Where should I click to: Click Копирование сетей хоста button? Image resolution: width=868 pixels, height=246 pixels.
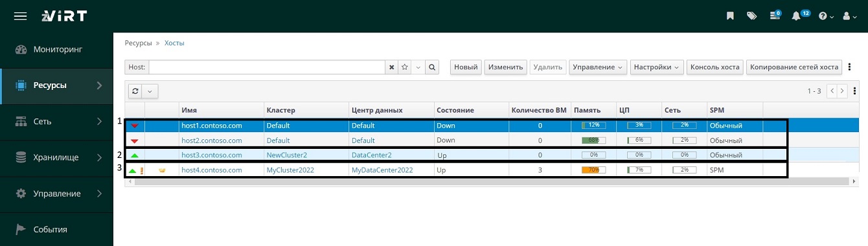coord(794,67)
